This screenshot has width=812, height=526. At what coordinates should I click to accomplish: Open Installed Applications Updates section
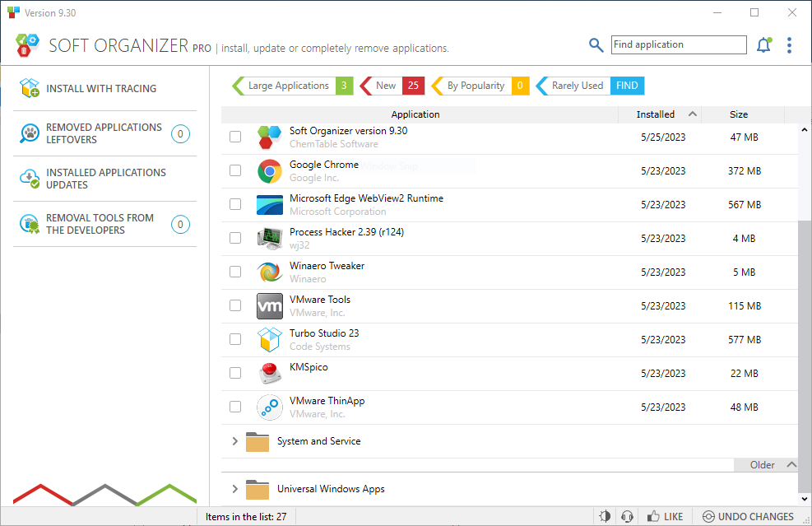[x=104, y=179]
